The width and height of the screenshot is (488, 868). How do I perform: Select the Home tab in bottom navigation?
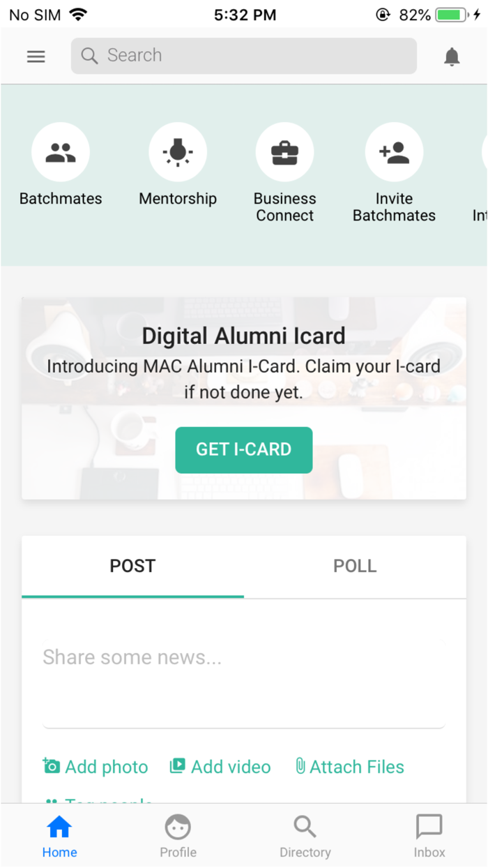[x=59, y=828]
